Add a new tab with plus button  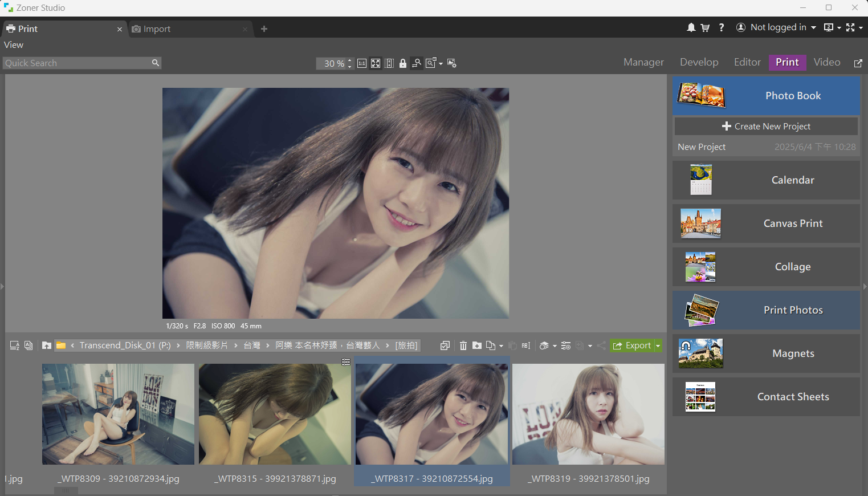pos(264,29)
